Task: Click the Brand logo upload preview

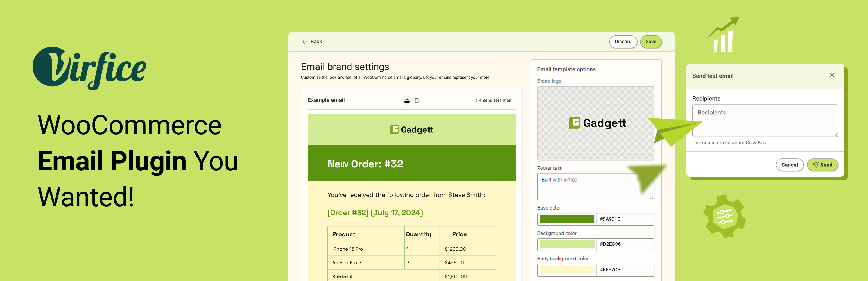Action: click(x=595, y=123)
